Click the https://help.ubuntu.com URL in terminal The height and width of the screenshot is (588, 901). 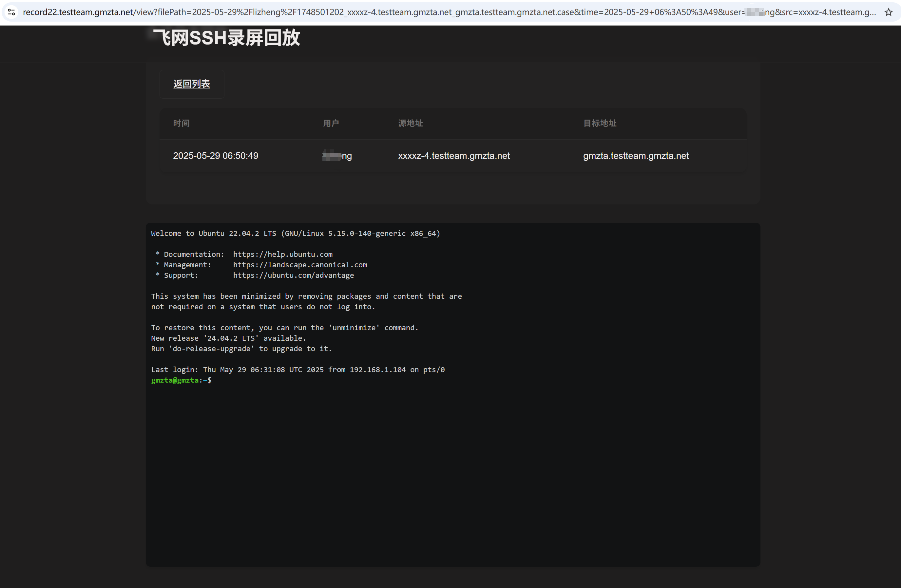coord(282,255)
